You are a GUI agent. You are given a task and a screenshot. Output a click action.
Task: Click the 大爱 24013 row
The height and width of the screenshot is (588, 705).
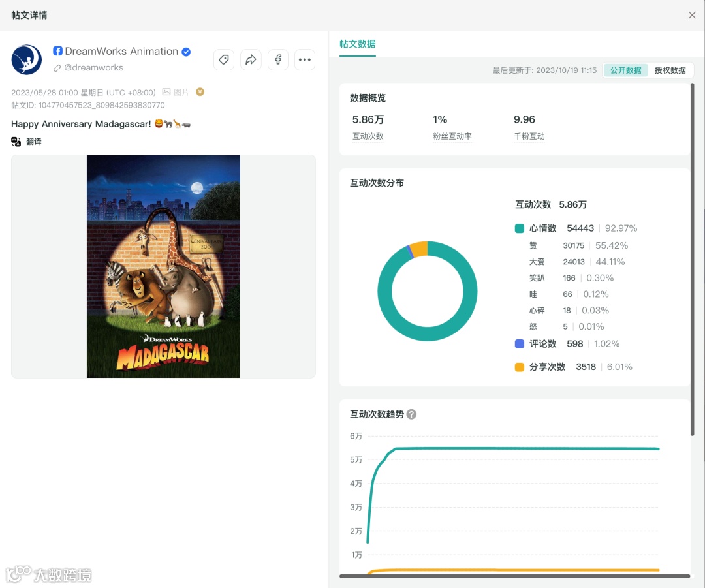click(x=577, y=262)
